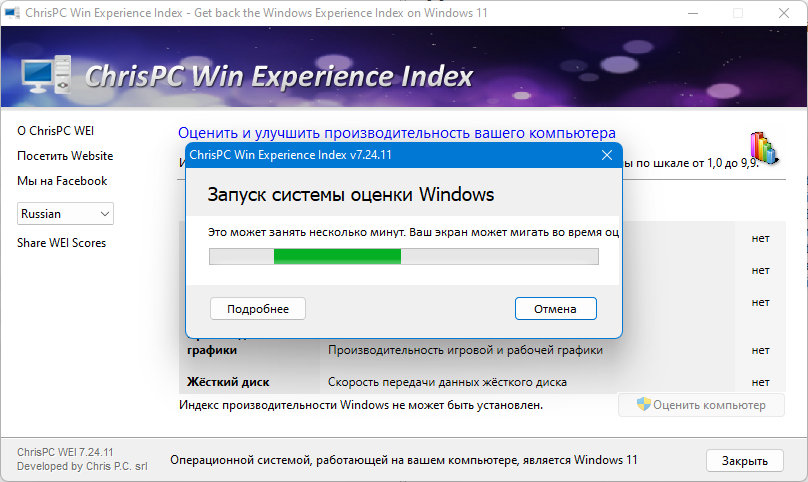Click the ChrisPC app icon in title bar
Image resolution: width=808 pixels, height=482 pixels.
click(12, 12)
